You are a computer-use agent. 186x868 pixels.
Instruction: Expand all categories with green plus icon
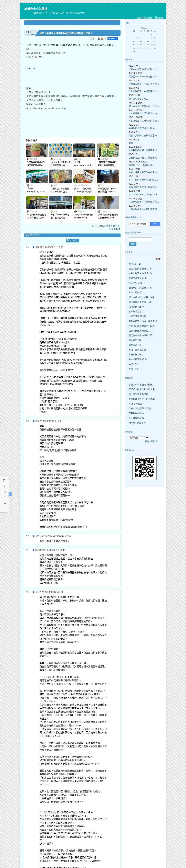tap(156, 259)
